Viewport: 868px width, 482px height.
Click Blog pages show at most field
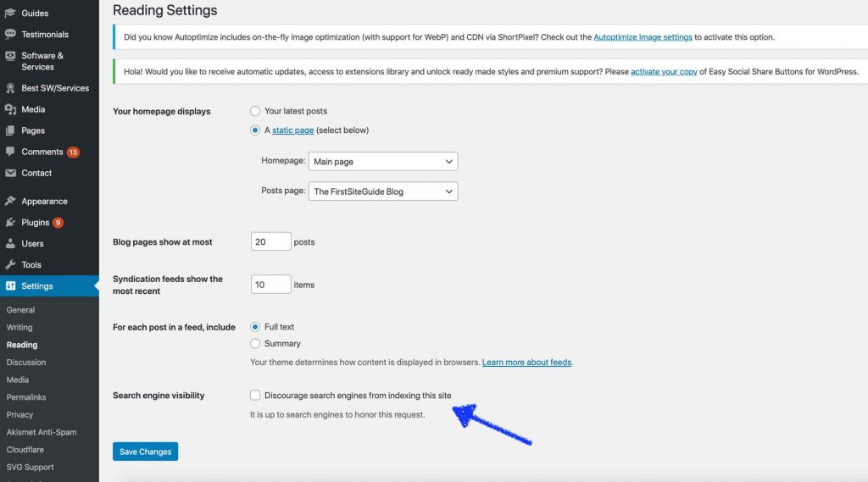(270, 241)
